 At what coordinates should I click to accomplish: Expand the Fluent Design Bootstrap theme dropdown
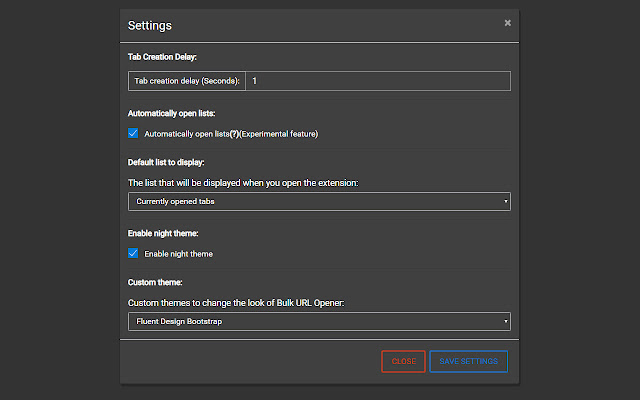[x=319, y=321]
